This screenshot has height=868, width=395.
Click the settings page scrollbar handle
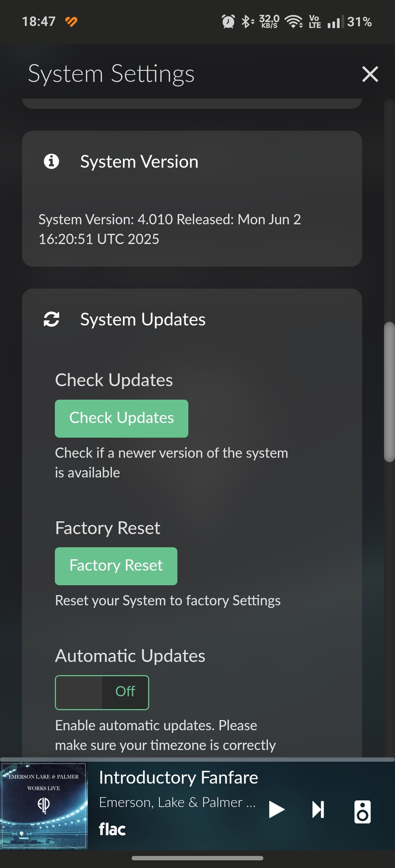[389, 392]
